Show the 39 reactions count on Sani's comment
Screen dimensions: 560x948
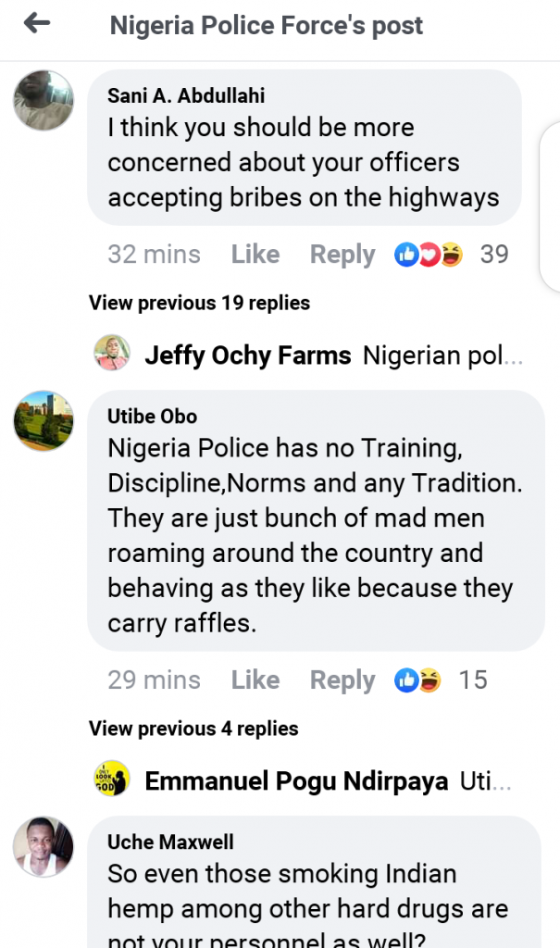pos(494,255)
